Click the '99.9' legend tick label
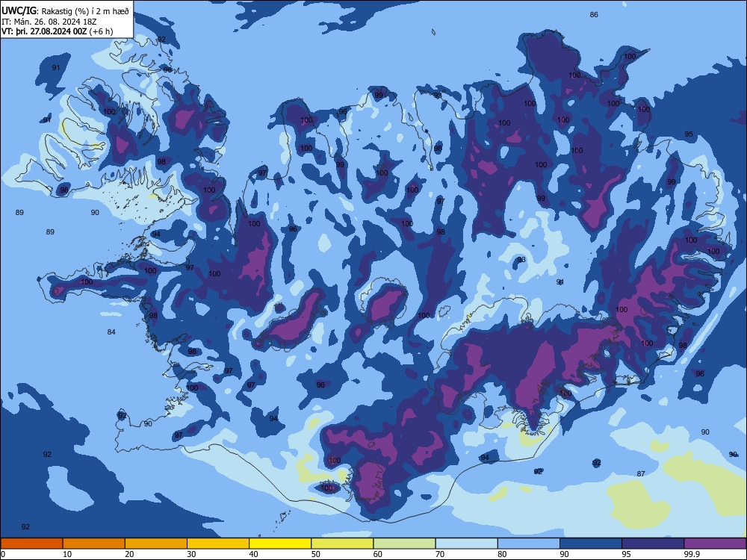The width and height of the screenshot is (747, 560). 692,554
